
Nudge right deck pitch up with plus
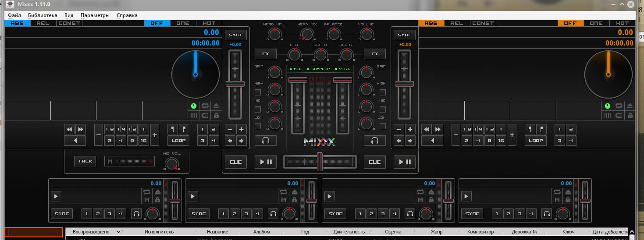(x=410, y=129)
